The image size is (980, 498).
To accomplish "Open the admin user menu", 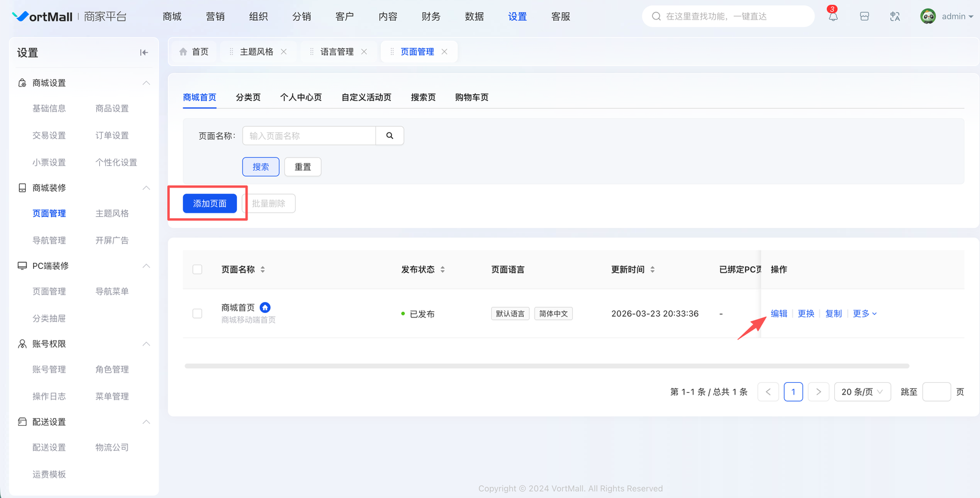I will (x=947, y=17).
